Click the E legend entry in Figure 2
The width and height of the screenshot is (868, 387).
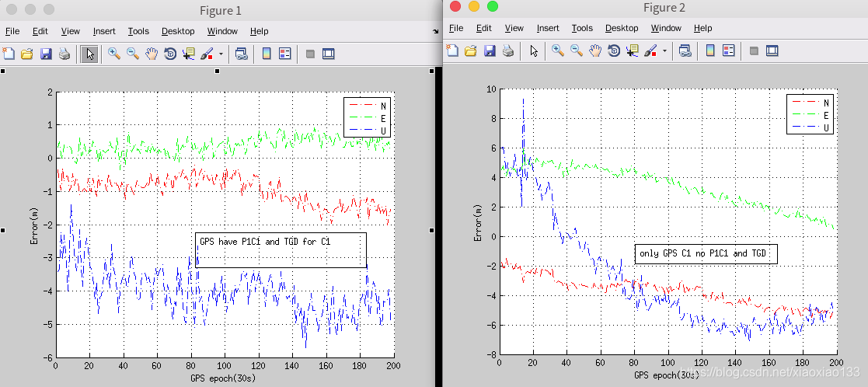pyautogui.click(x=810, y=115)
